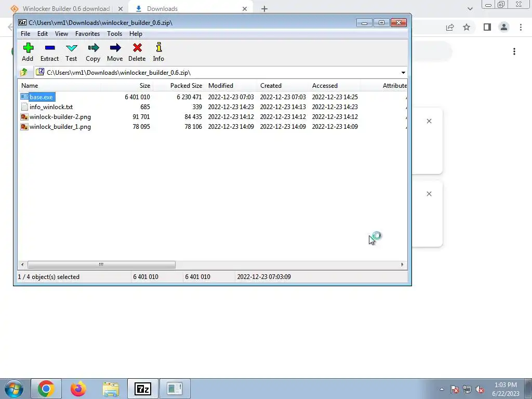Close Winlocker Builder download tab
532x399 pixels.
pyautogui.click(x=121, y=9)
